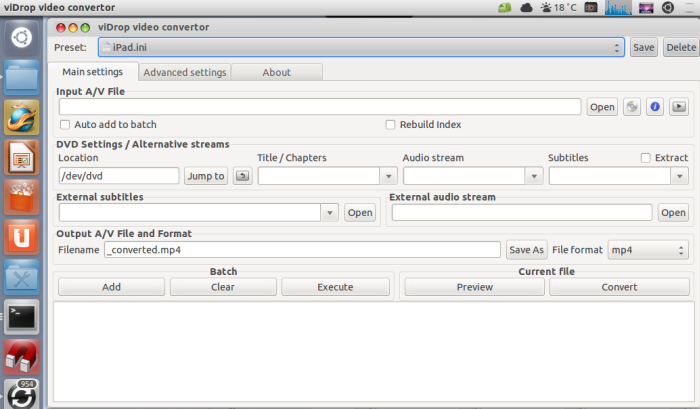Toggle the Rebuild Index checkbox

coord(390,125)
